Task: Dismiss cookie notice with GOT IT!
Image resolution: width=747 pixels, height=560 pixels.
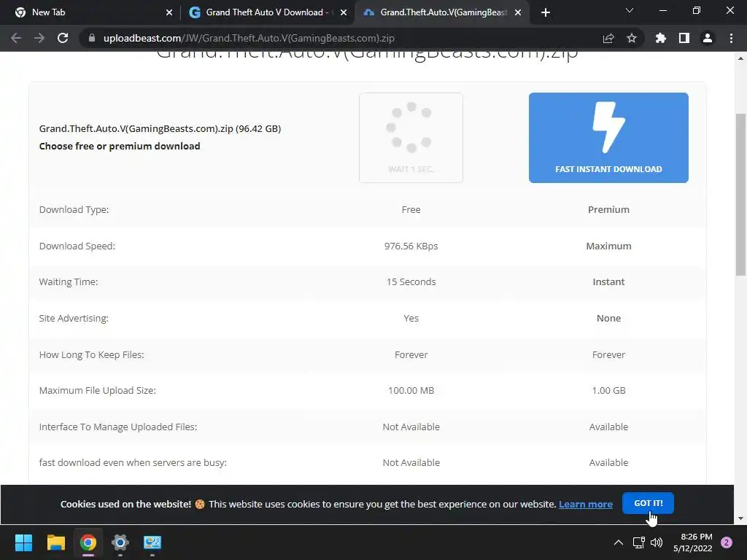Action: coord(648,503)
